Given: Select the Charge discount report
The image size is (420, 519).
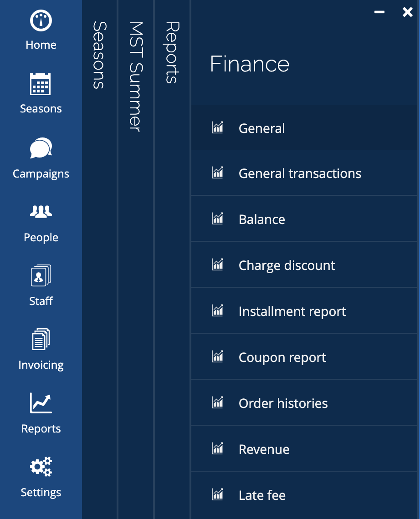Looking at the screenshot, I should click(287, 265).
